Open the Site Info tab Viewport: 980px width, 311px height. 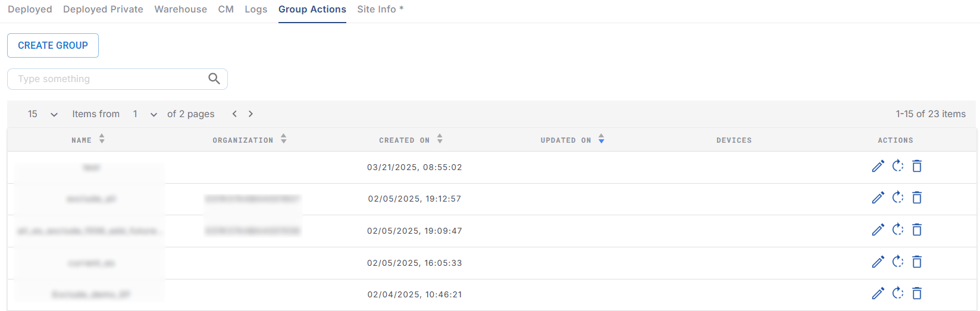tap(380, 10)
